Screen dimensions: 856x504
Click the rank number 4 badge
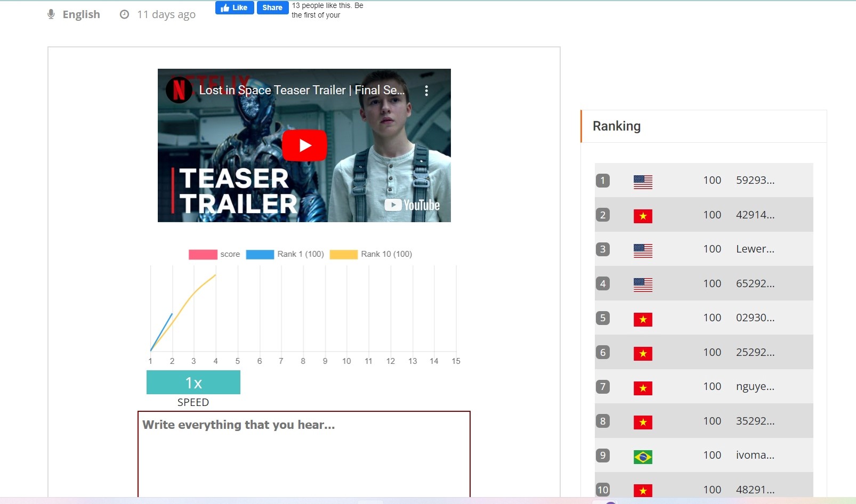603,283
